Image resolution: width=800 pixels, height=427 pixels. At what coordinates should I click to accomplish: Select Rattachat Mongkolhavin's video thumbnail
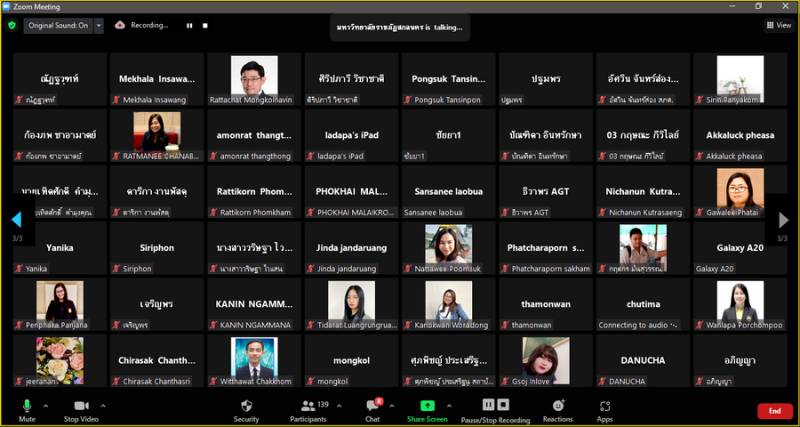pos(254,79)
